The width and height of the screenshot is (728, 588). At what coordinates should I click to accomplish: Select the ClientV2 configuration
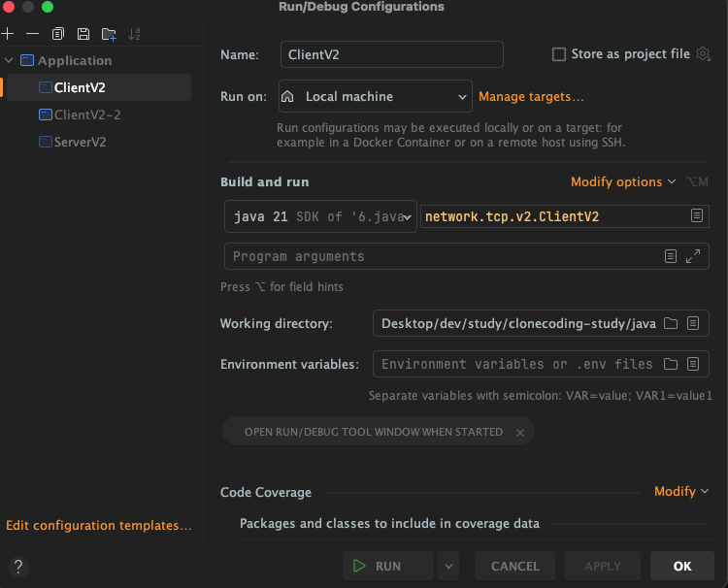[99, 87]
